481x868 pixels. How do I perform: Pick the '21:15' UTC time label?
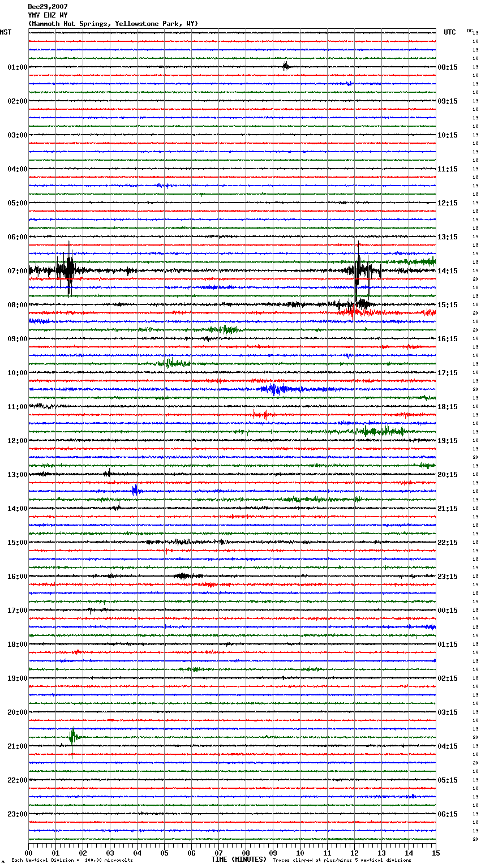tap(448, 509)
